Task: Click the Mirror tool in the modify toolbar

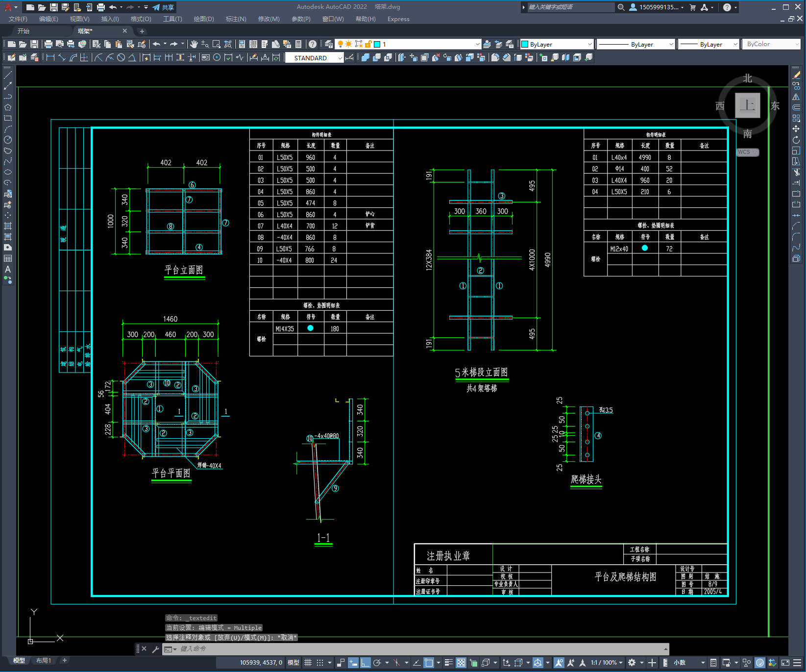Action: (796, 97)
